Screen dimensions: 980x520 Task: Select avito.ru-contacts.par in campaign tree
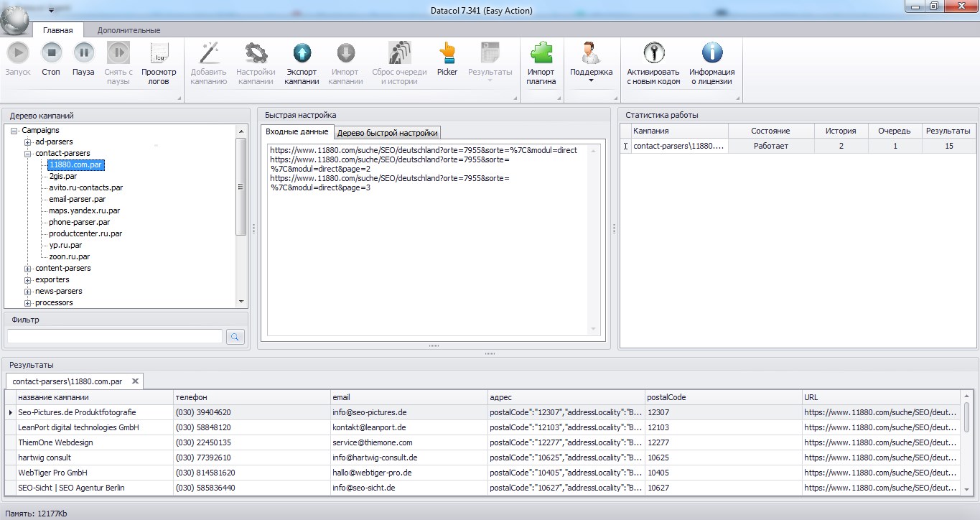(85, 187)
